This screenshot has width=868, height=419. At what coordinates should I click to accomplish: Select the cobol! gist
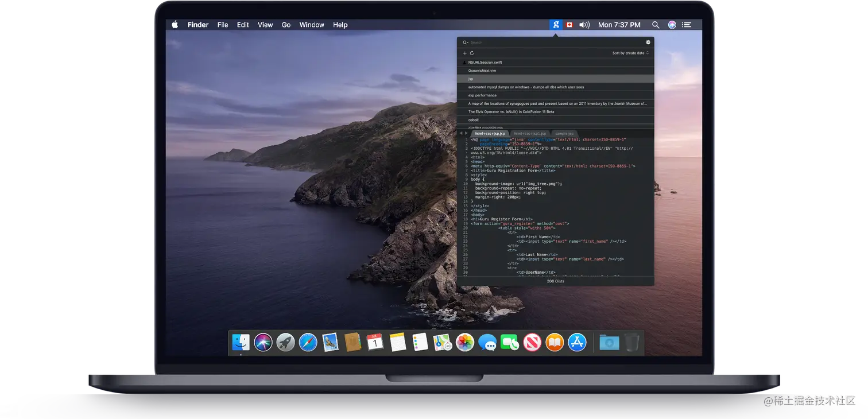[x=556, y=120]
